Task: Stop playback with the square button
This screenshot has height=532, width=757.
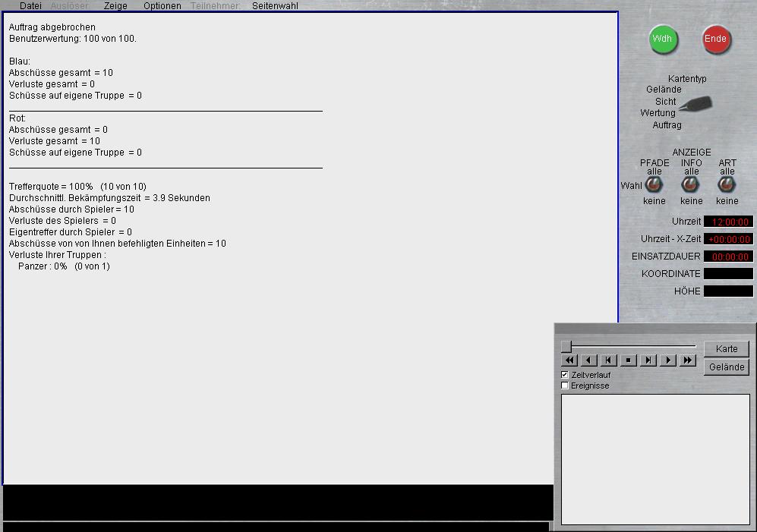Action: pos(629,360)
